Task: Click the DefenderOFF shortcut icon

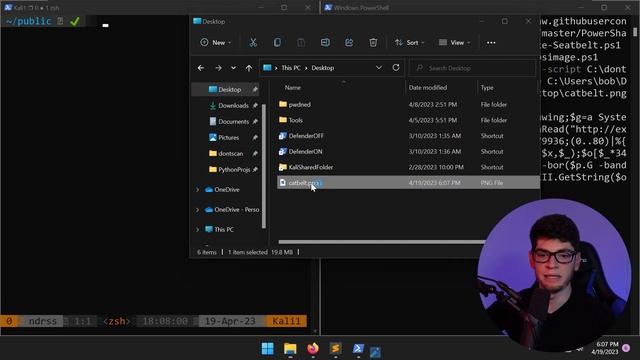Action: pyautogui.click(x=282, y=136)
